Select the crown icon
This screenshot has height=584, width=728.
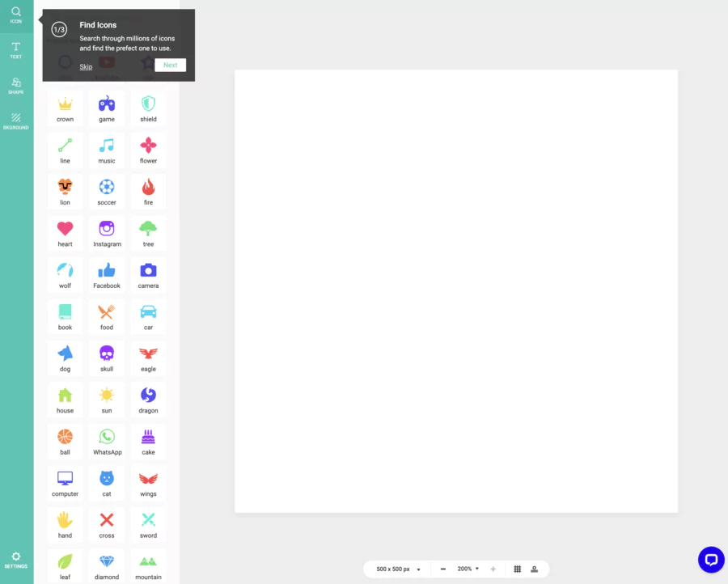tap(65, 107)
